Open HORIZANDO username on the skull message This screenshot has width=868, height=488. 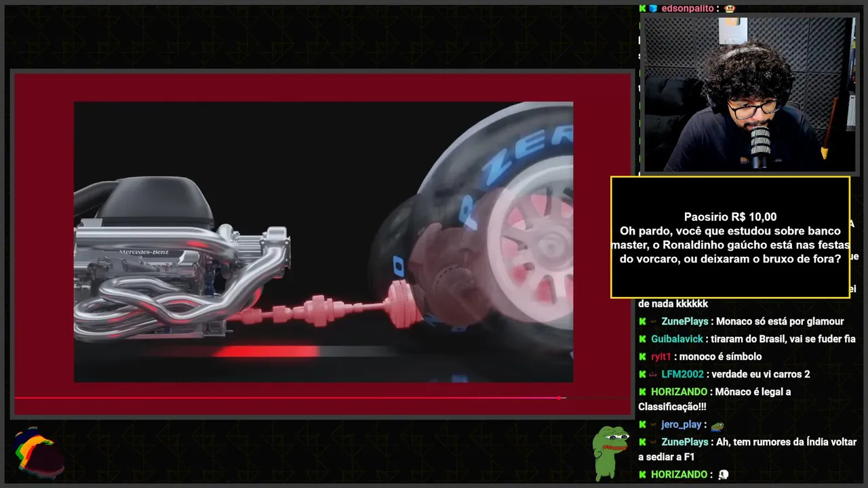pyautogui.click(x=679, y=474)
